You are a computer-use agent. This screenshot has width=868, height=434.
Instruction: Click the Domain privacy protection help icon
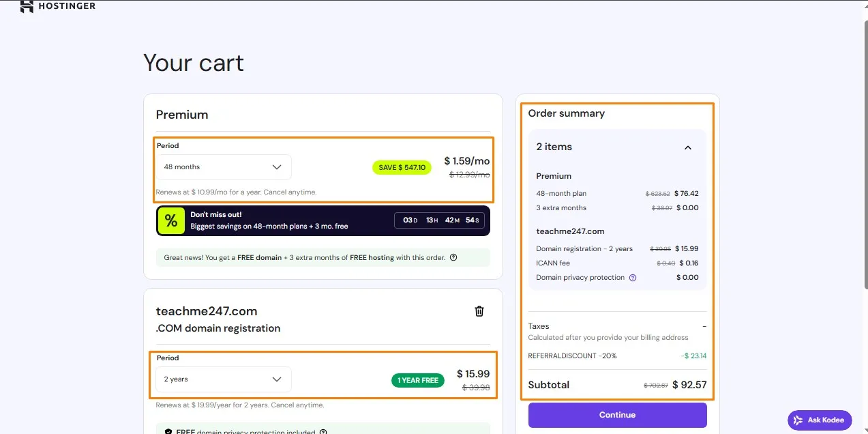click(x=633, y=278)
